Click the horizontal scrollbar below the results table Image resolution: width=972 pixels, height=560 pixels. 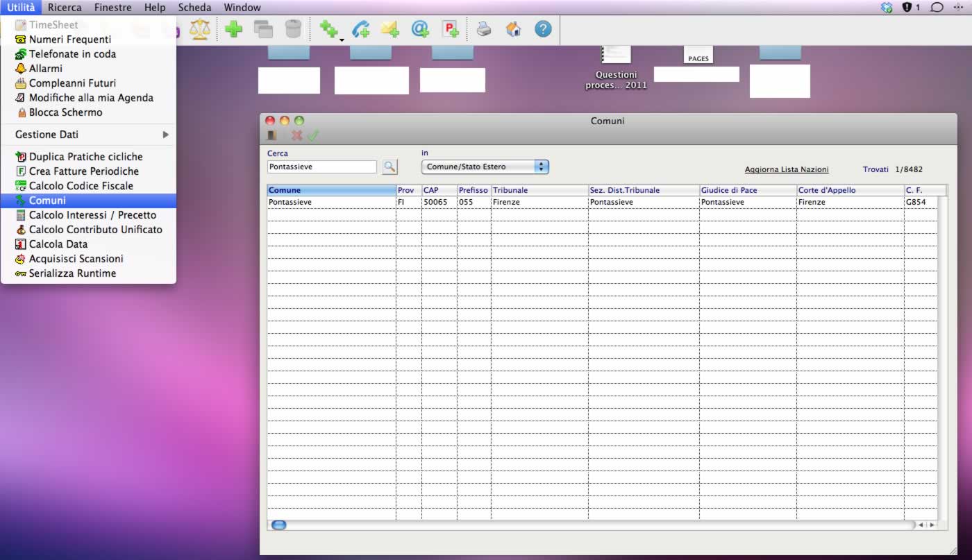coord(279,525)
